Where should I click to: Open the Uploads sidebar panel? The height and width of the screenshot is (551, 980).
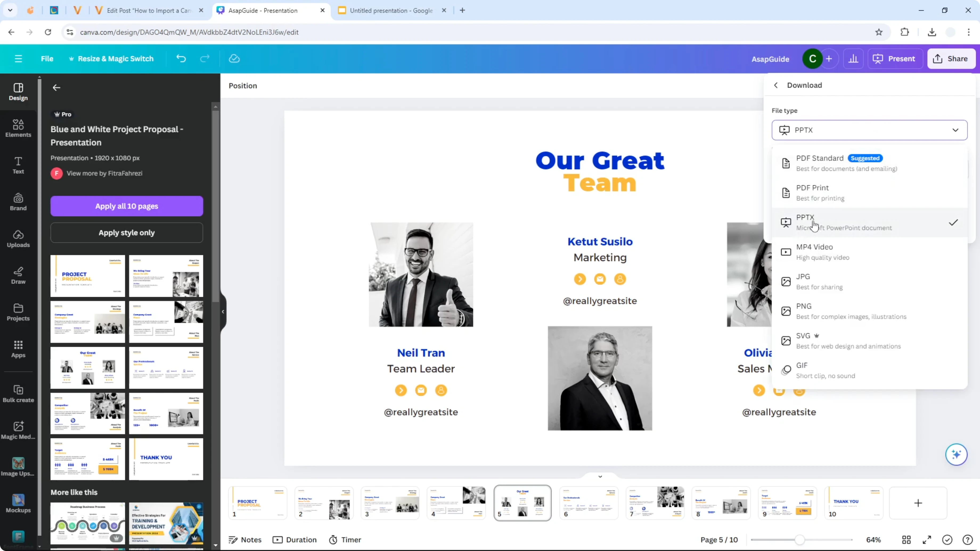tap(18, 239)
